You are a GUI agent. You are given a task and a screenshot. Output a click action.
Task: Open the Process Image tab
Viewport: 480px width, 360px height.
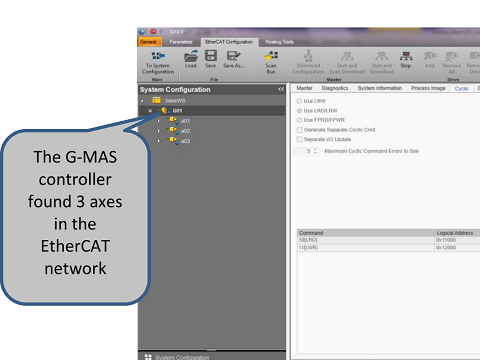[x=428, y=88]
